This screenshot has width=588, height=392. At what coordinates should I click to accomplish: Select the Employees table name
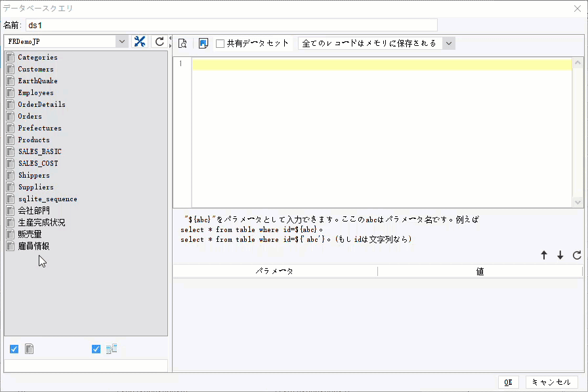35,92
